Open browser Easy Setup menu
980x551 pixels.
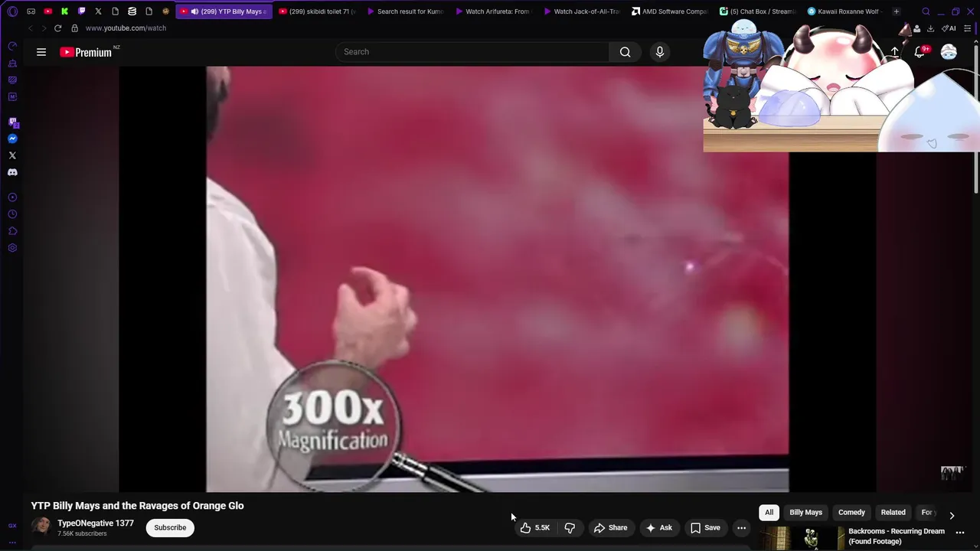pyautogui.click(x=968, y=28)
